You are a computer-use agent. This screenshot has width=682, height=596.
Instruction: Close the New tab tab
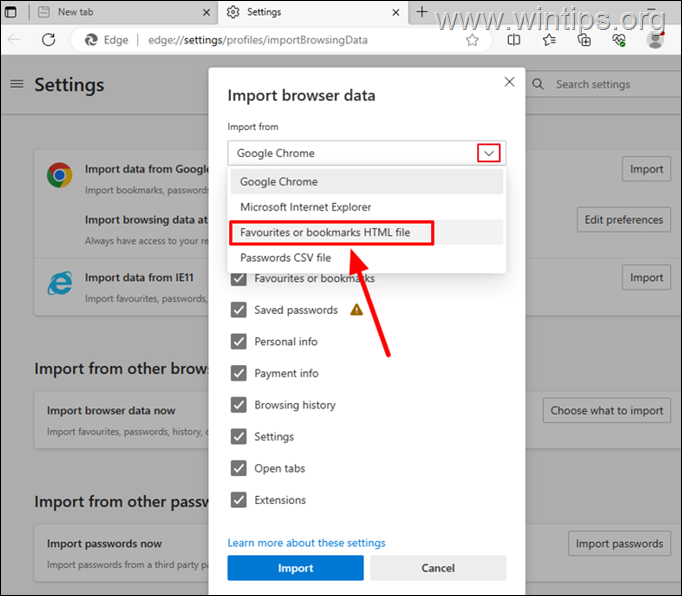pos(207,13)
